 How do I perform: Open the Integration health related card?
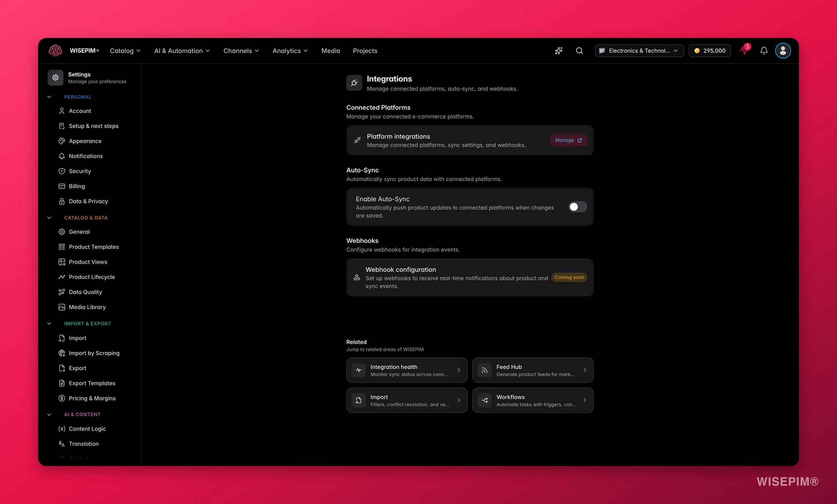pyautogui.click(x=407, y=370)
